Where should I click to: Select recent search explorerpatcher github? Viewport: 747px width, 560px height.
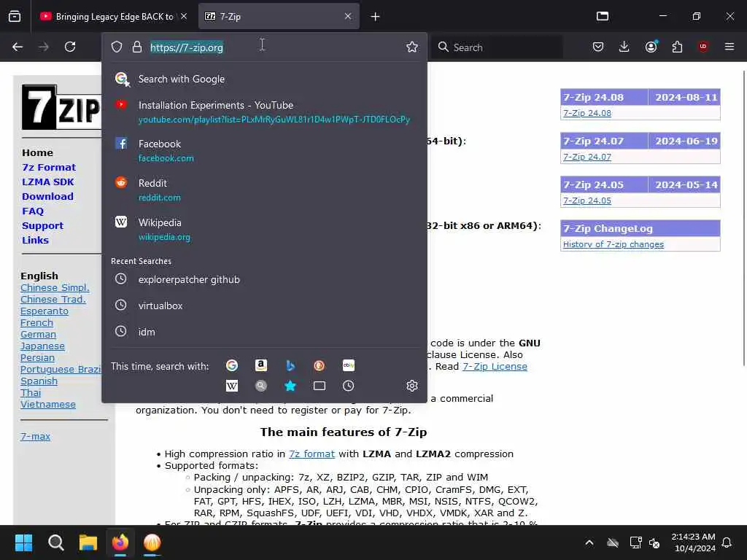(264, 279)
